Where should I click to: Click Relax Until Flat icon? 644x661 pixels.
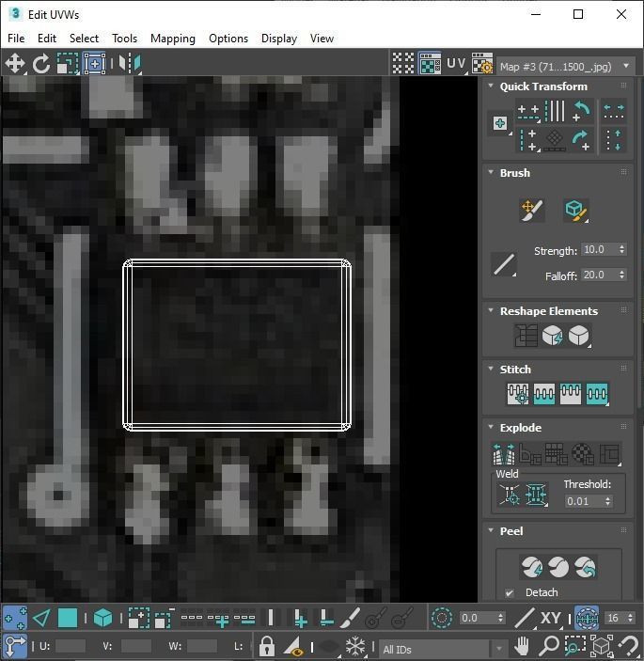[552, 336]
